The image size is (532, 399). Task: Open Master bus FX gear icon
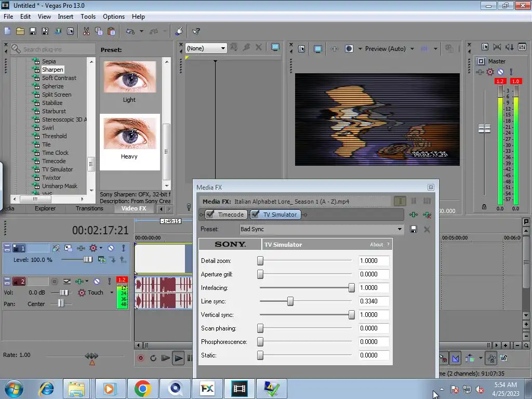point(490,72)
